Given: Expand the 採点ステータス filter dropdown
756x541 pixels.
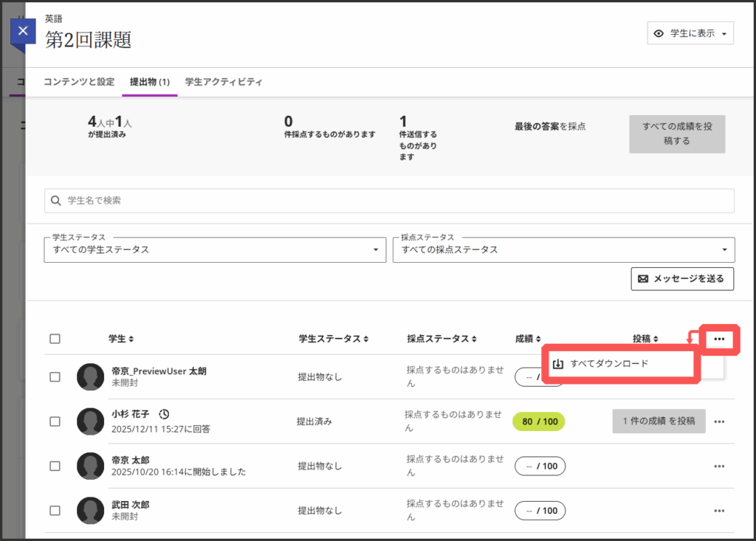Looking at the screenshot, I should [563, 249].
